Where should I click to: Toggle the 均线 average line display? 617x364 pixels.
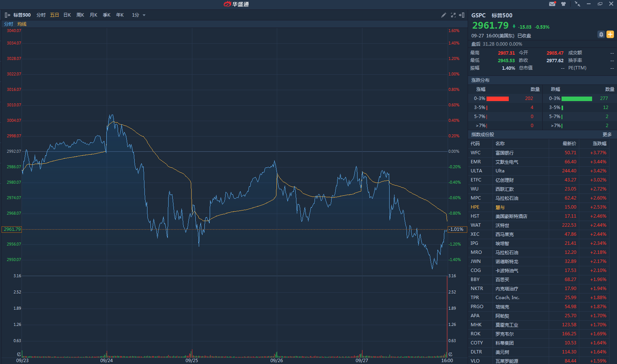pyautogui.click(x=22, y=24)
